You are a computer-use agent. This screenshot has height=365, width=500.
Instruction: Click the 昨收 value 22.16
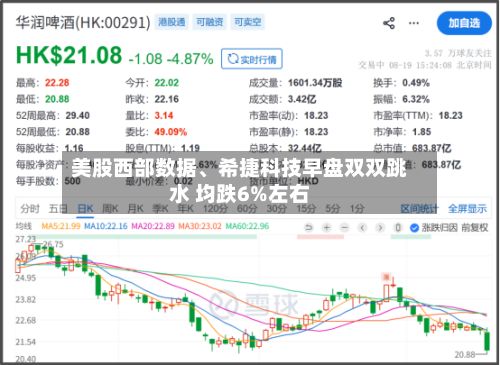(x=167, y=99)
